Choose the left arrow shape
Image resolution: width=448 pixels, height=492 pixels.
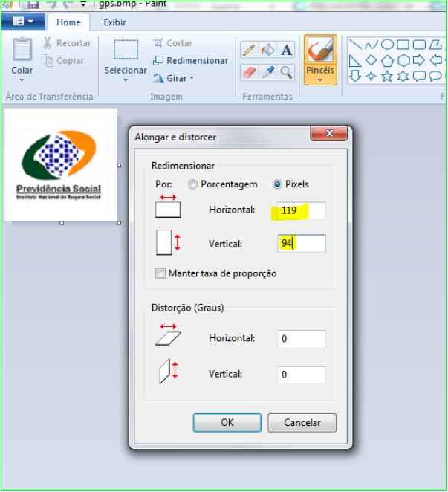[435, 60]
